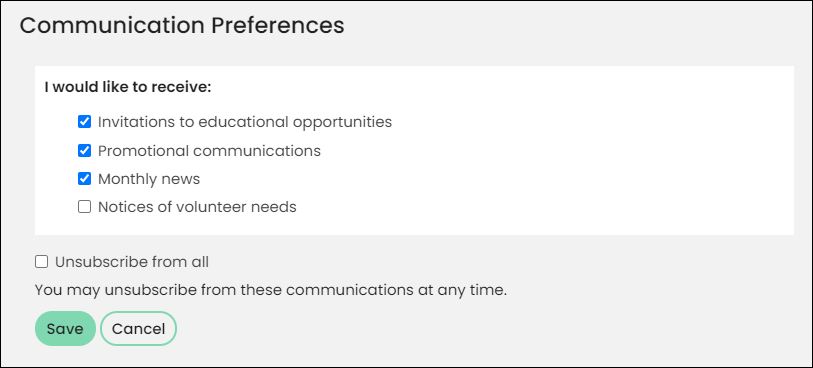
Task: Click the 'You may unsubscribe' notice sentence
Action: pos(271,290)
